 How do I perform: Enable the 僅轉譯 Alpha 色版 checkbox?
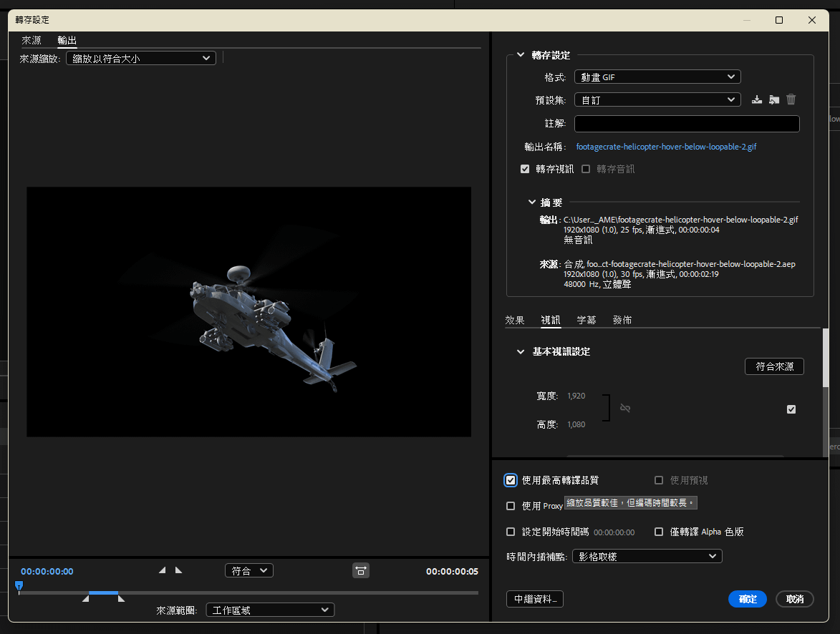(660, 532)
